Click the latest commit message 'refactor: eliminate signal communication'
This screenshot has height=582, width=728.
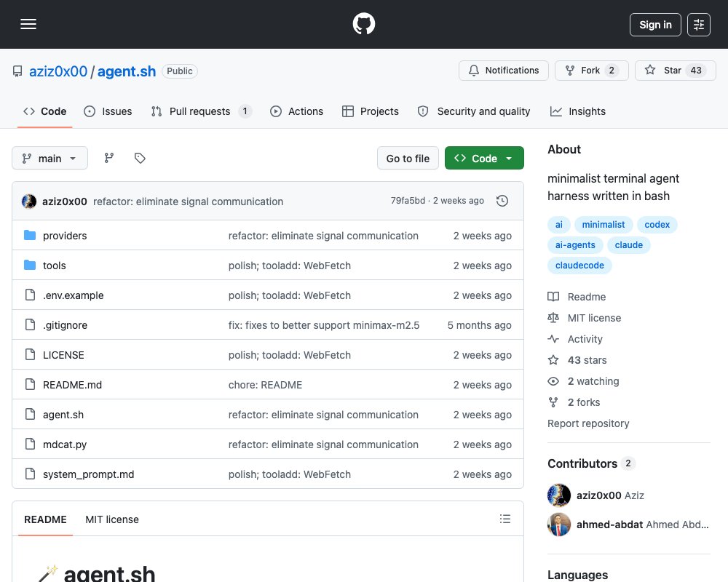tap(188, 202)
